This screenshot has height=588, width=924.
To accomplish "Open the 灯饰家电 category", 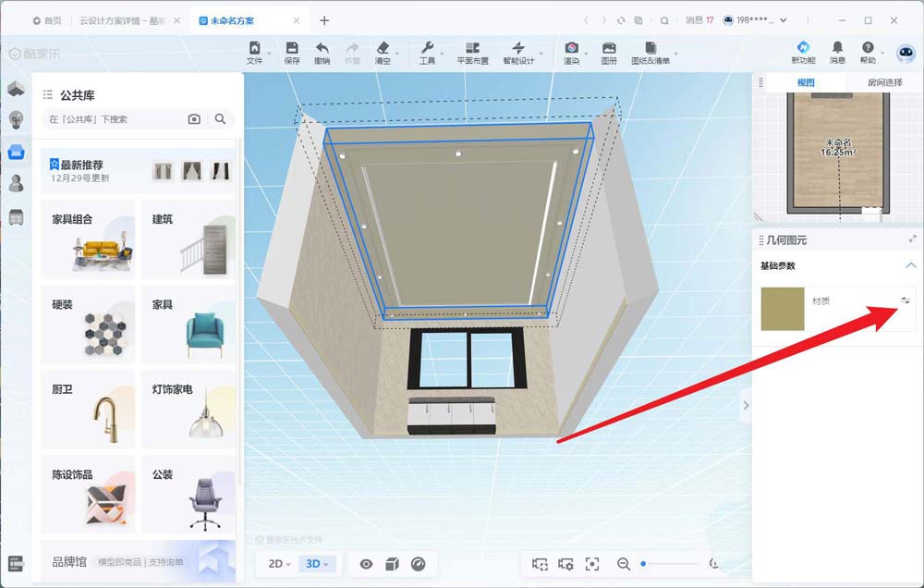I will point(188,409).
